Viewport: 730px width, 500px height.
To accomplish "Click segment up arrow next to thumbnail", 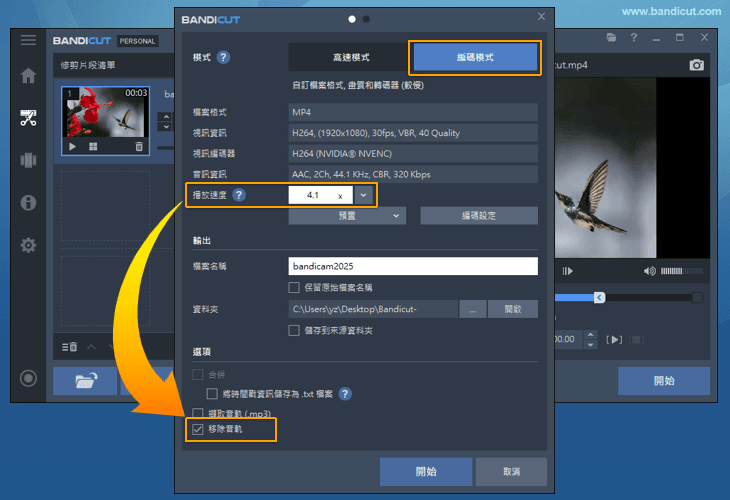I will pos(166,116).
